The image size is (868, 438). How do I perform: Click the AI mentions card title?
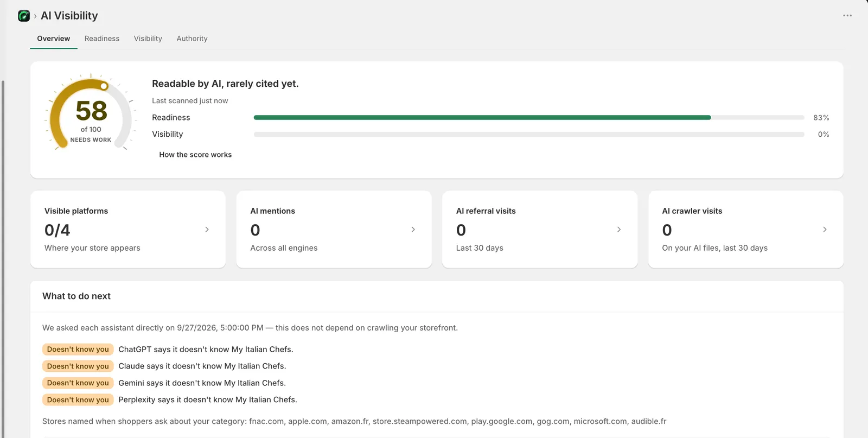[x=273, y=211]
